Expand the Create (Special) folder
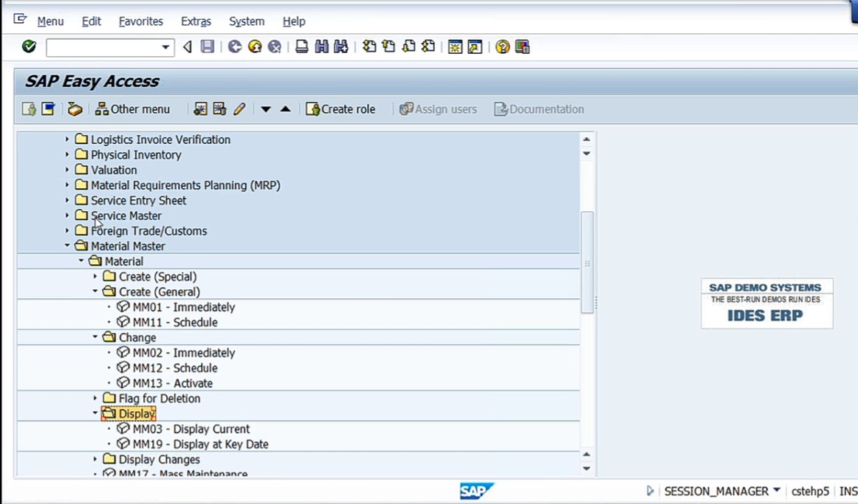Image resolution: width=858 pixels, height=504 pixels. click(x=95, y=277)
